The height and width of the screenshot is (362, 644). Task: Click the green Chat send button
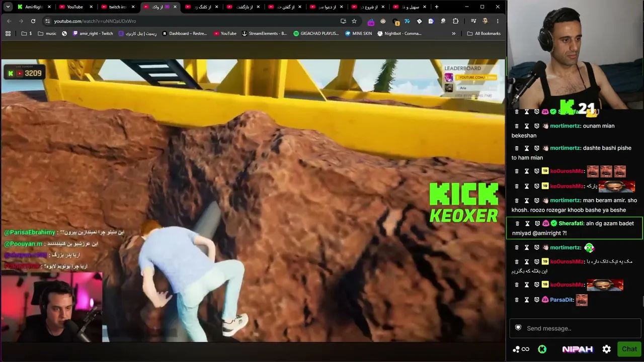[629, 349]
